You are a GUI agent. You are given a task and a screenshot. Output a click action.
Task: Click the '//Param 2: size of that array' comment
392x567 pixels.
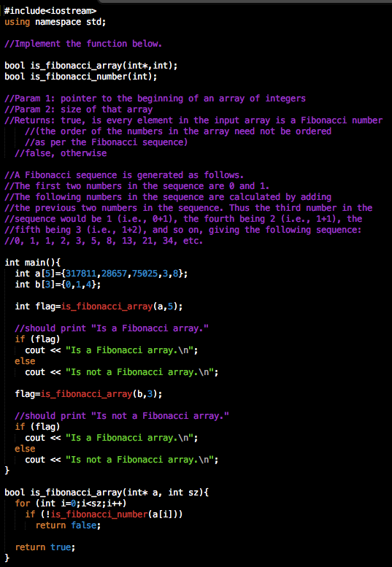pyautogui.click(x=78, y=109)
